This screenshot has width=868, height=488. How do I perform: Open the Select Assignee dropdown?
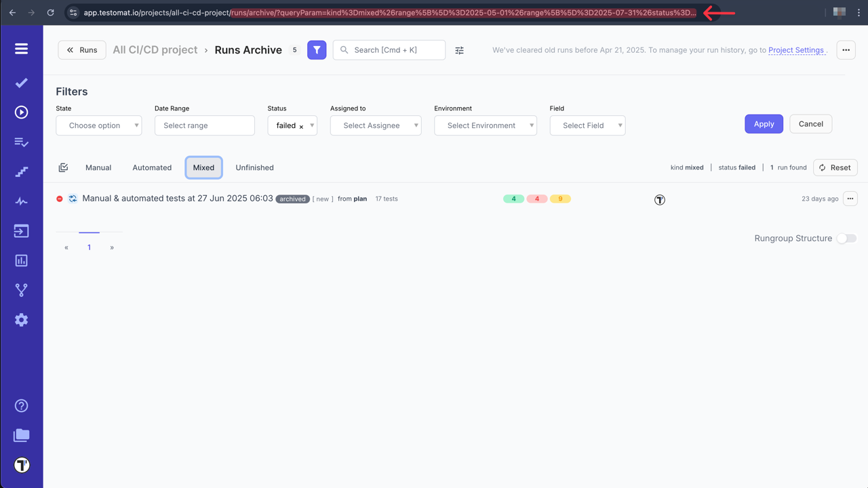(375, 125)
